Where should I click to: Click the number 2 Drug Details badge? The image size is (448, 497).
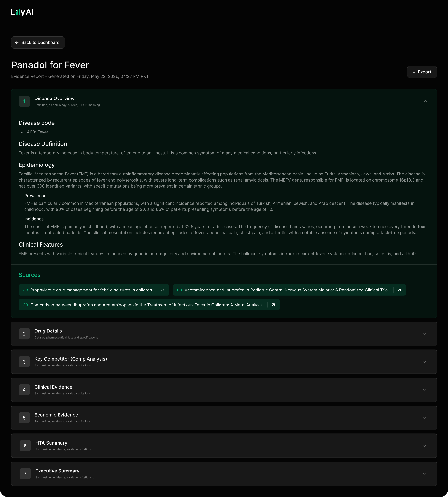pyautogui.click(x=24, y=334)
